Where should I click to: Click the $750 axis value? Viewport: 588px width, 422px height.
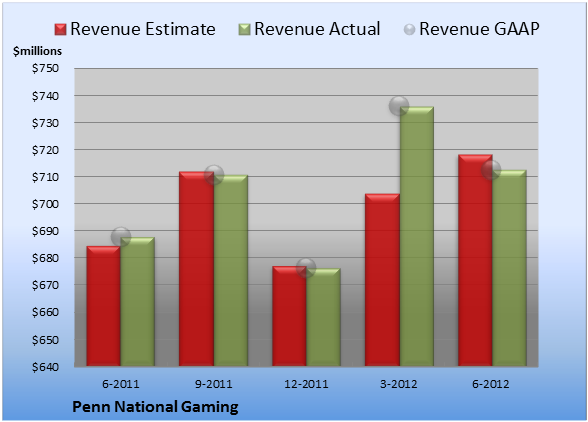[45, 68]
